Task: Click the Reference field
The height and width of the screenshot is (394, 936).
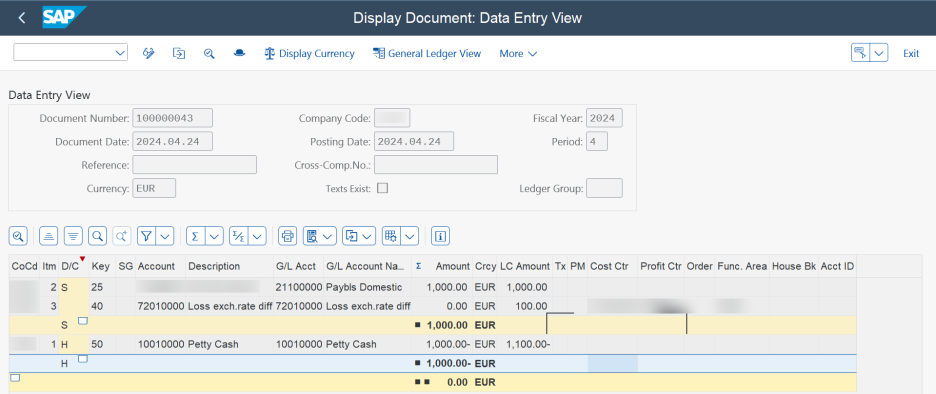Action: pyautogui.click(x=195, y=165)
